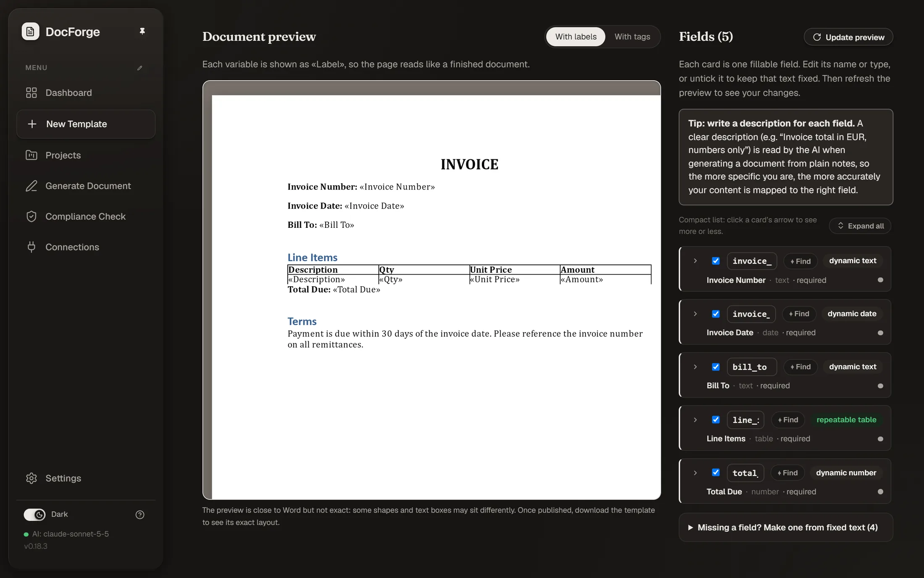Click Find on the Line Items card
924x578 pixels.
pos(788,420)
